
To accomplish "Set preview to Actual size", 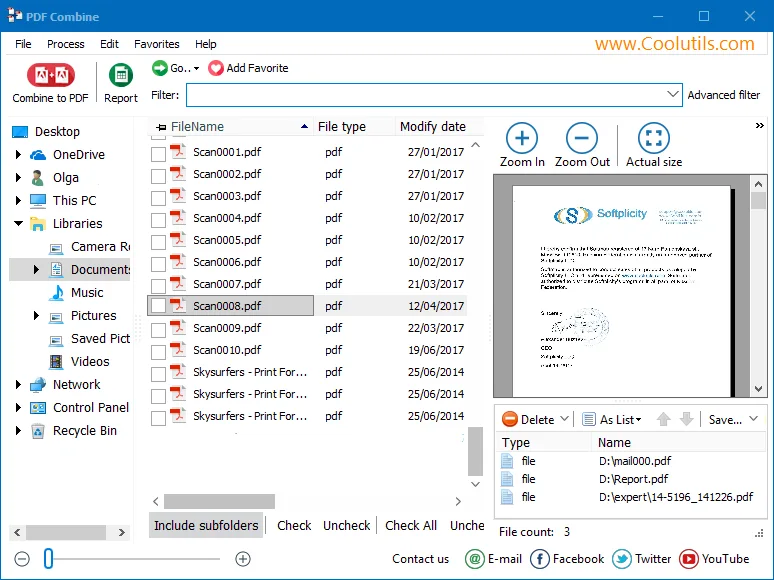I will (x=653, y=138).
